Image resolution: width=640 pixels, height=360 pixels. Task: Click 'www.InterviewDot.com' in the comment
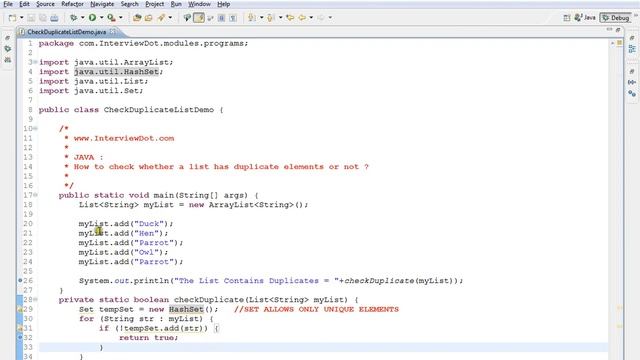pos(124,138)
